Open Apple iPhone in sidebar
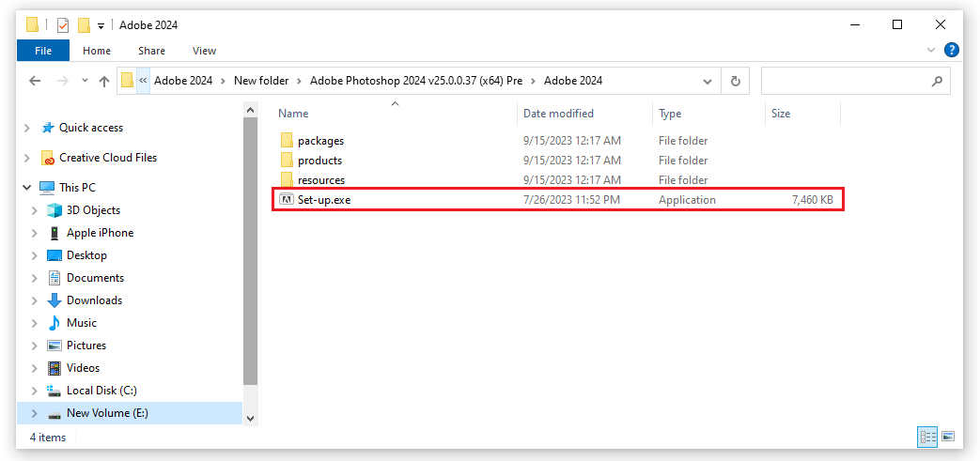The width and height of the screenshot is (980, 461). (100, 232)
